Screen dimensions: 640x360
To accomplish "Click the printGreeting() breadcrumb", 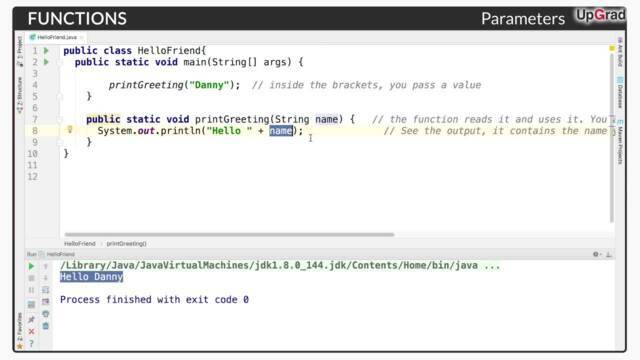I will click(127, 244).
